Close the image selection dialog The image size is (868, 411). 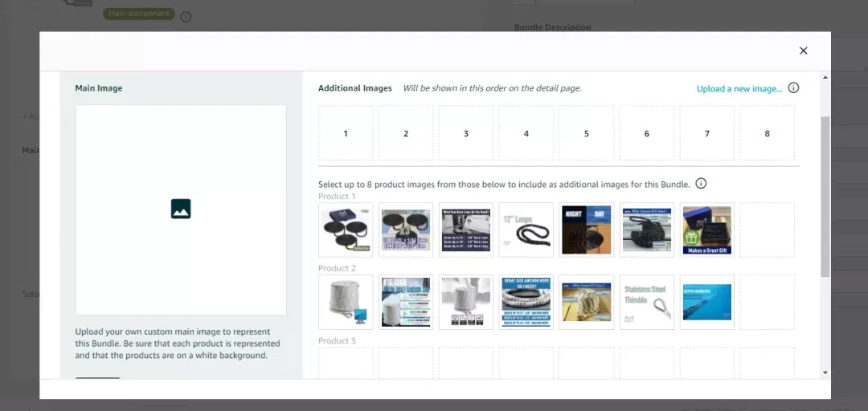[803, 51]
